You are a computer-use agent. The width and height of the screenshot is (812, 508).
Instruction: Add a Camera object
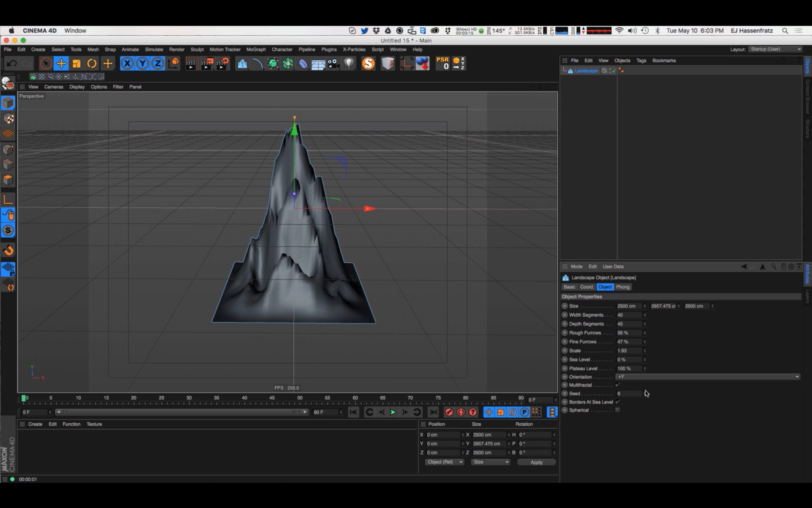pyautogui.click(x=333, y=63)
